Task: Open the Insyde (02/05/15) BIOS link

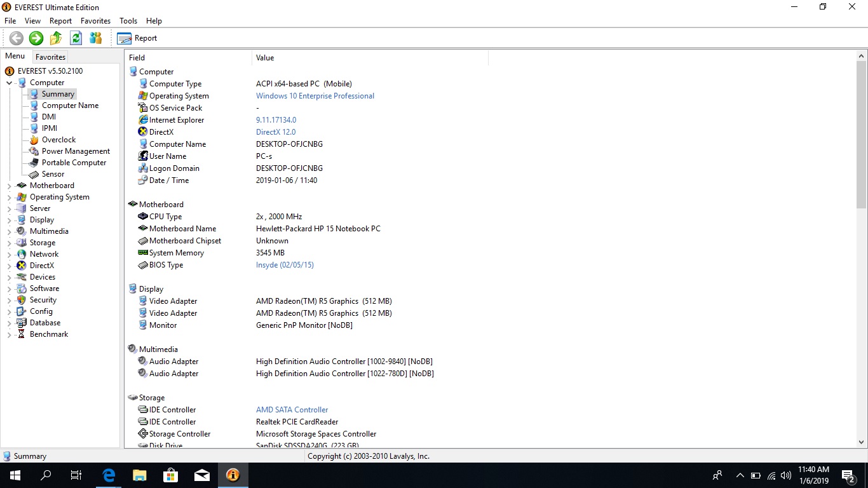Action: pos(285,265)
